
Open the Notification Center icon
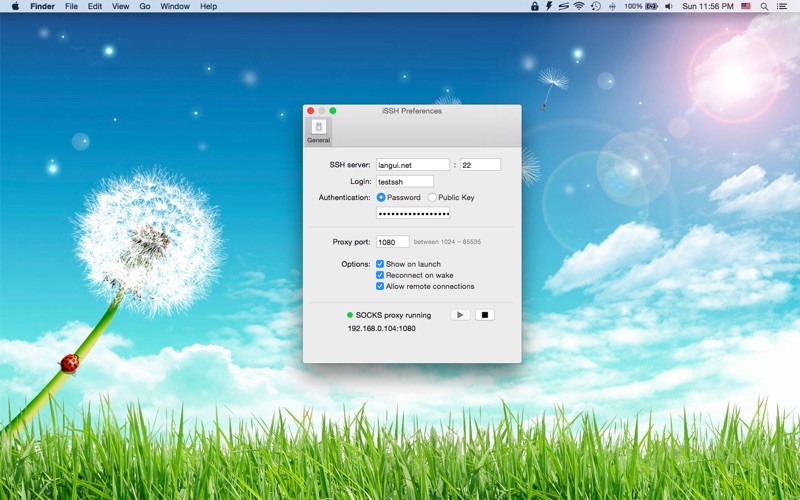pyautogui.click(x=782, y=6)
